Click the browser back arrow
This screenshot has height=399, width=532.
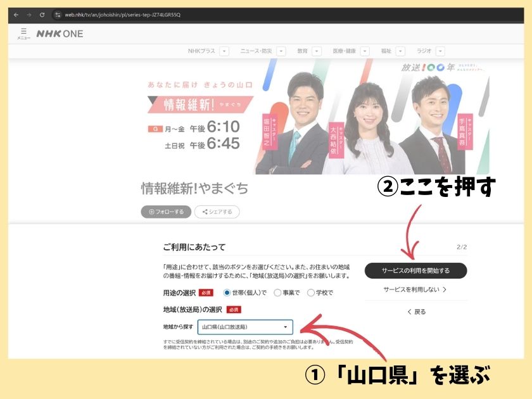(16, 15)
